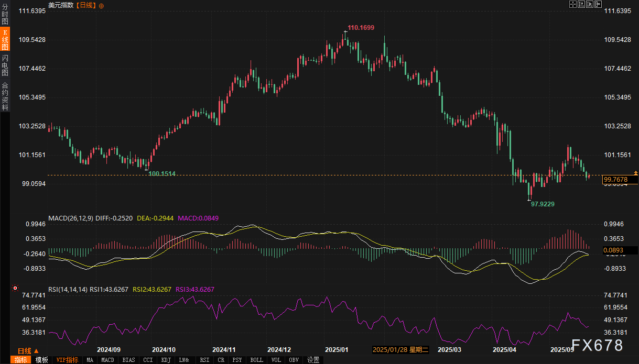The height and width of the screenshot is (364, 639).
Task: Toggle the BOLL indicator
Action: (x=256, y=360)
